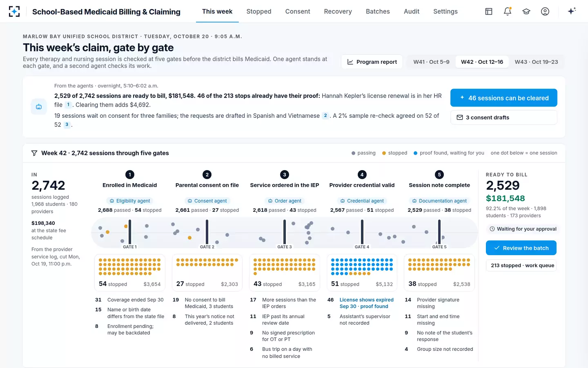Open citation reference 2 in the summary
588x368 pixels.
[x=325, y=116]
